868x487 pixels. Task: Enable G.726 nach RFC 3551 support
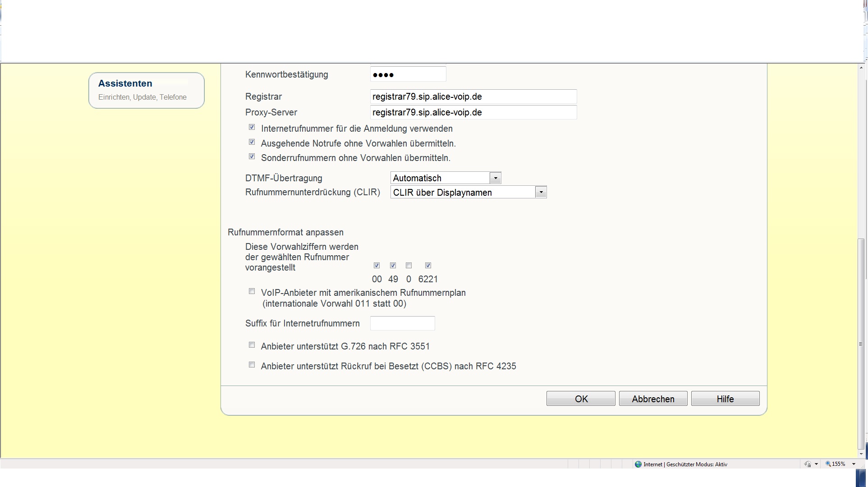252,345
